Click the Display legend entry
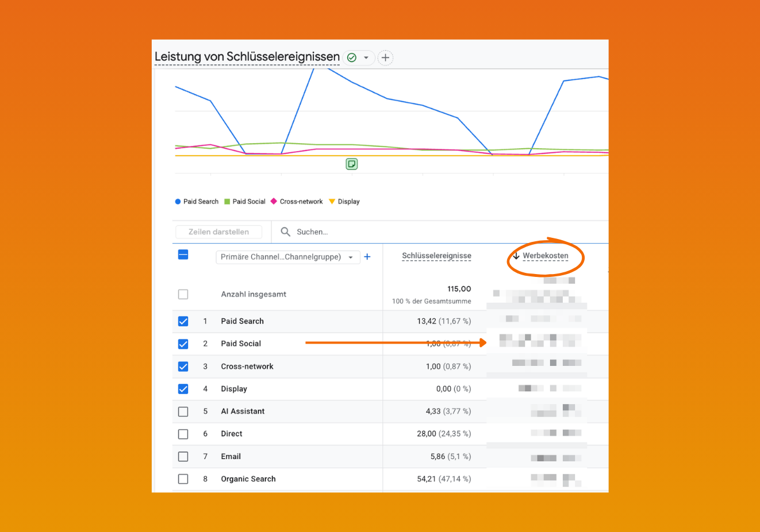Image resolution: width=760 pixels, height=532 pixels. 344,202
